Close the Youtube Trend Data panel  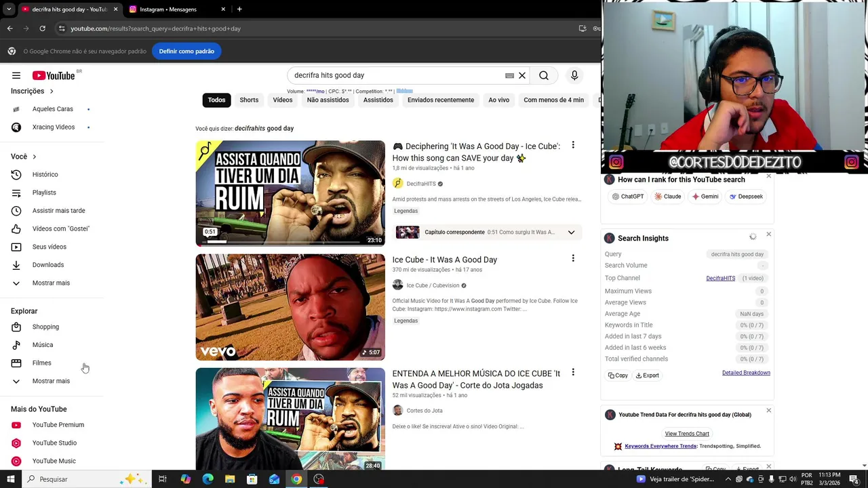coord(768,411)
